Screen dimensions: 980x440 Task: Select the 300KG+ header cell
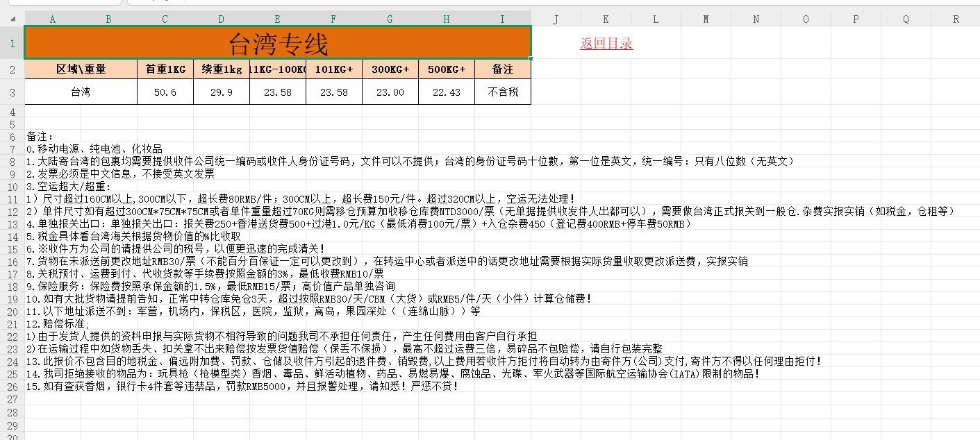390,69
